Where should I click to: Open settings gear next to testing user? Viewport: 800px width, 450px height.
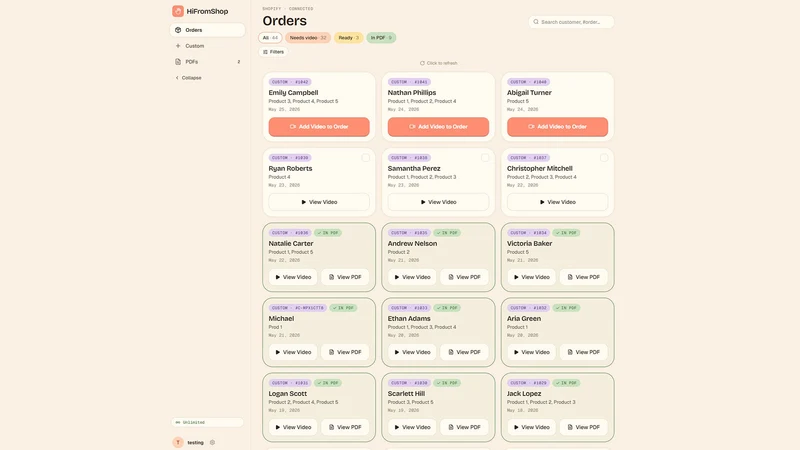click(213, 442)
